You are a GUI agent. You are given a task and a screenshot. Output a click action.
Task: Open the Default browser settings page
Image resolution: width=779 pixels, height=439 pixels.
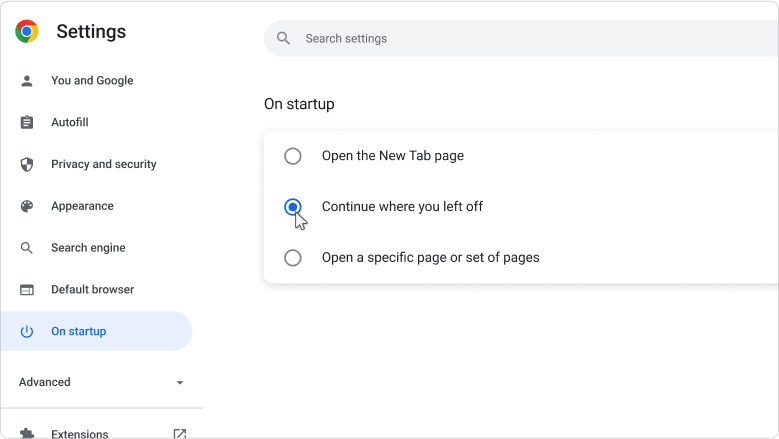click(92, 290)
